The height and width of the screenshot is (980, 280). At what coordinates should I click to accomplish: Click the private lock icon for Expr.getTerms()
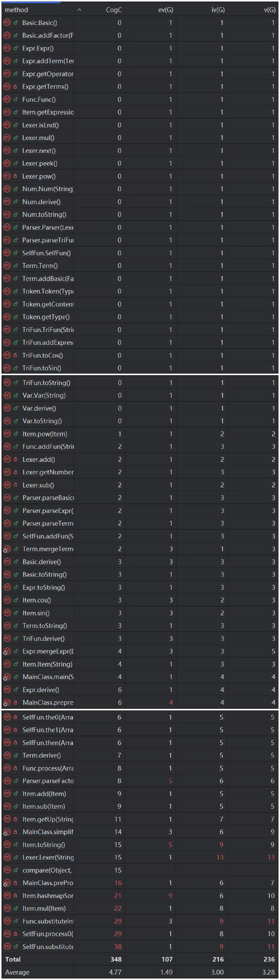click(16, 87)
